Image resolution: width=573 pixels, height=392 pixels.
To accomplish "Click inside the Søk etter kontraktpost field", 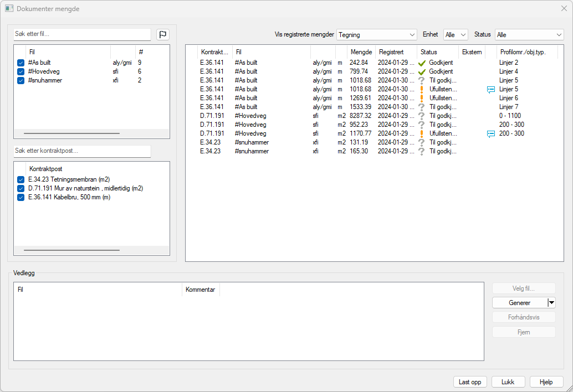I will point(81,151).
